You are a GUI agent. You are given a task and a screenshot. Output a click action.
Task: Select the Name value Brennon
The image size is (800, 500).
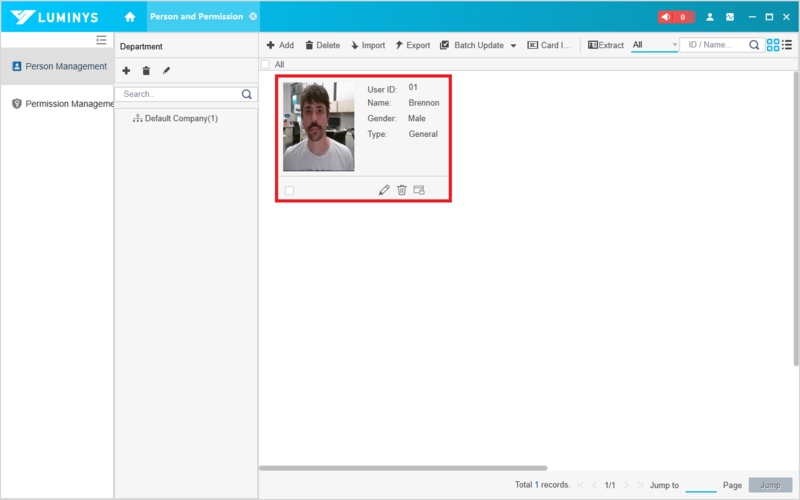(424, 103)
